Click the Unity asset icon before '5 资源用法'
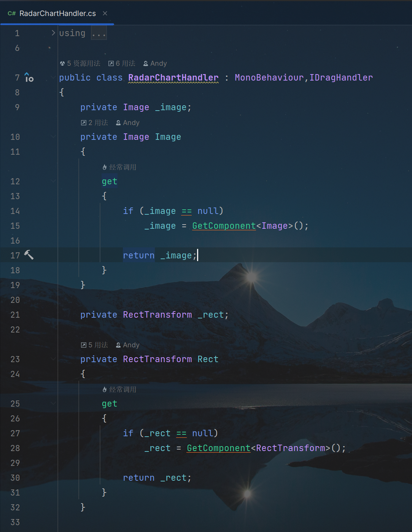 click(x=62, y=63)
